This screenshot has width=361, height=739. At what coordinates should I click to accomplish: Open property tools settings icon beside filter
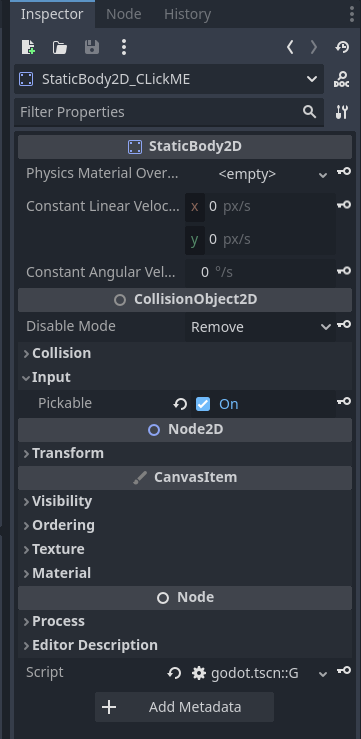click(x=342, y=112)
